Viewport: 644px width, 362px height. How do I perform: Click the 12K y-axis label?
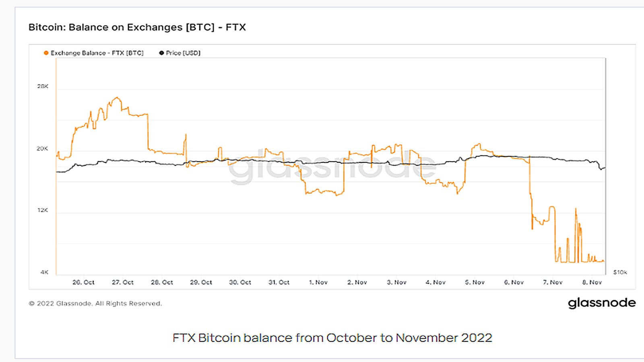pos(43,210)
